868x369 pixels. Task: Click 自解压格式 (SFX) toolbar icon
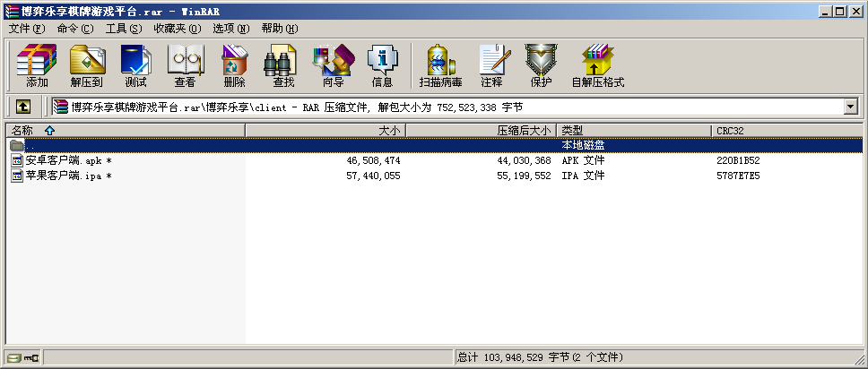pos(597,66)
